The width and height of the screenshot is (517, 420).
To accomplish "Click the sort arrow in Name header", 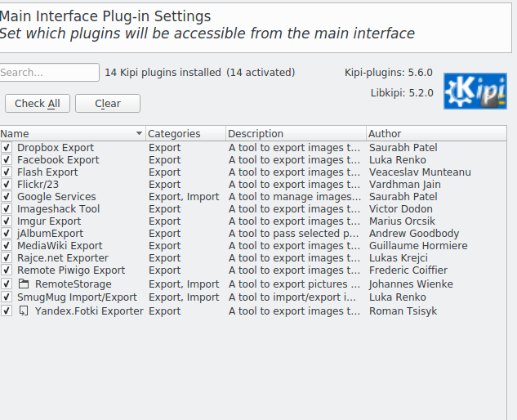I will (x=139, y=133).
